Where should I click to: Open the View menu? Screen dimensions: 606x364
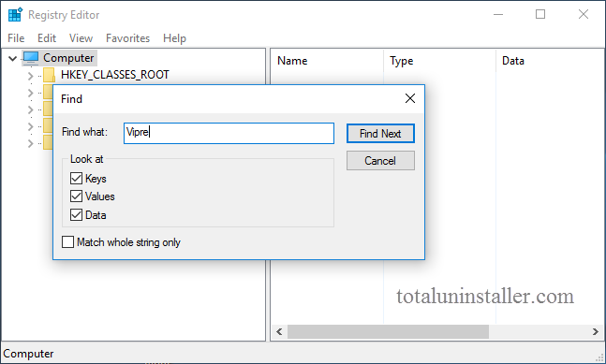click(81, 38)
